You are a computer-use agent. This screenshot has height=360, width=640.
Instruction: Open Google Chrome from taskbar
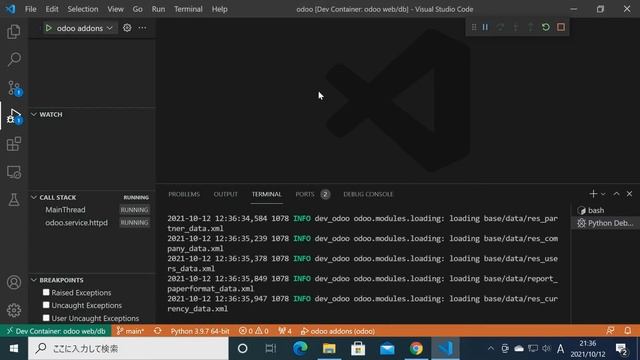416,349
